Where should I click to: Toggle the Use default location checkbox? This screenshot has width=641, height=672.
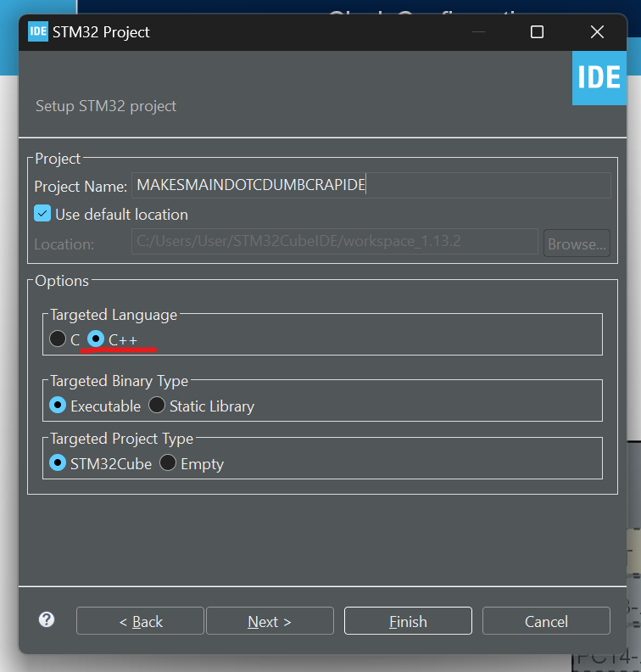coord(42,214)
